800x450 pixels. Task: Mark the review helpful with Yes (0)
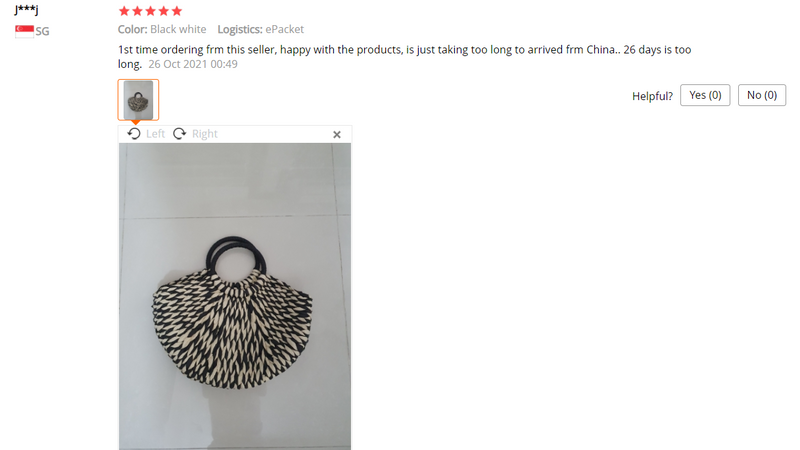tap(705, 95)
